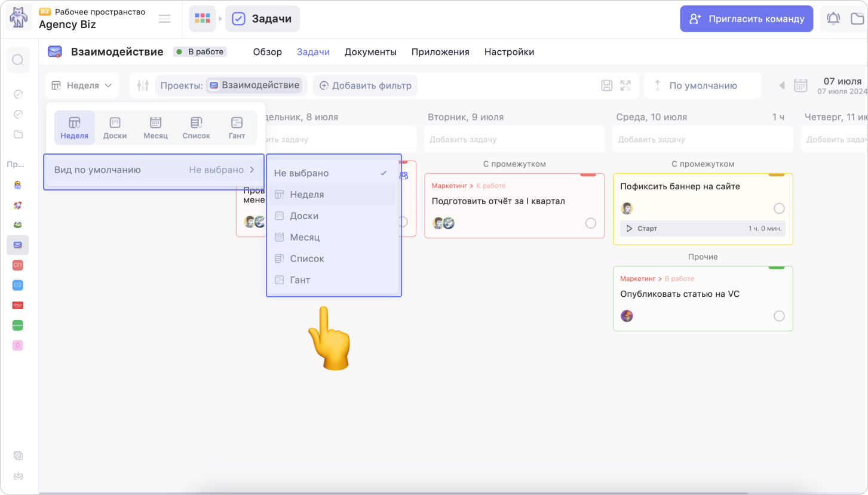The width and height of the screenshot is (868, 495).
Task: Open the calendar date picker icon
Action: click(800, 85)
